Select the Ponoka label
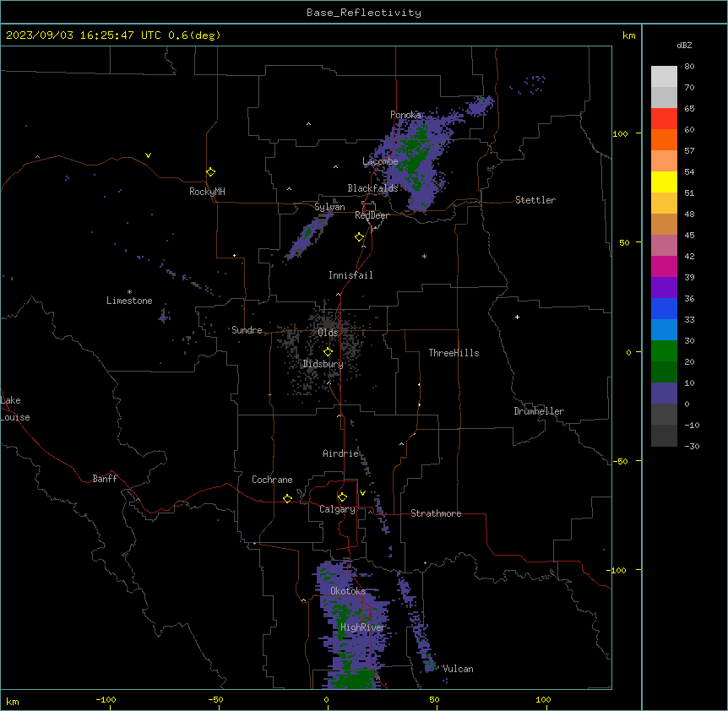Viewport: 728px width, 711px height. 405,115
